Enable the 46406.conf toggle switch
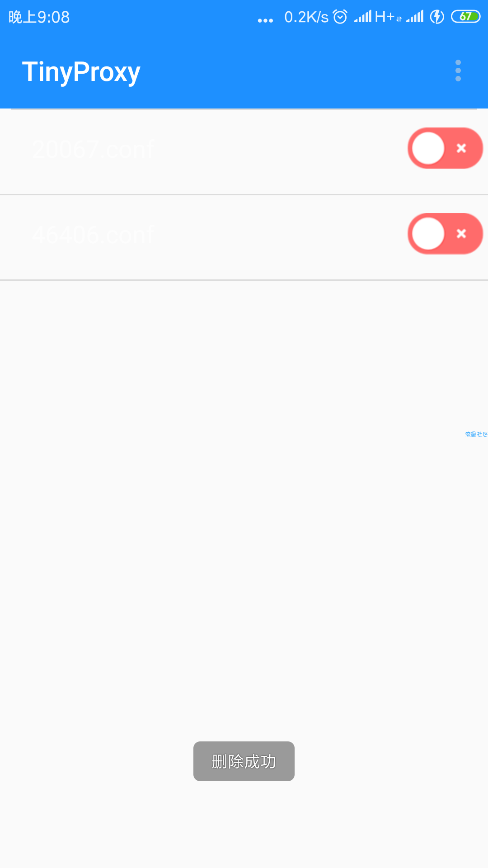The height and width of the screenshot is (868, 488). [x=445, y=234]
